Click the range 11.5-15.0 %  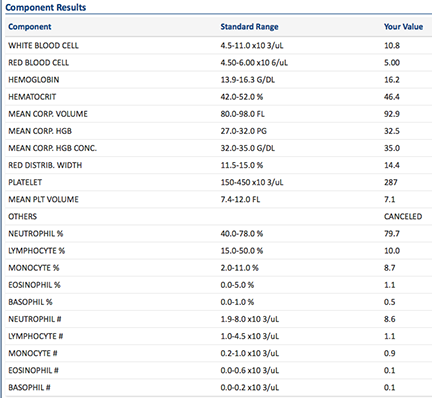(x=242, y=165)
